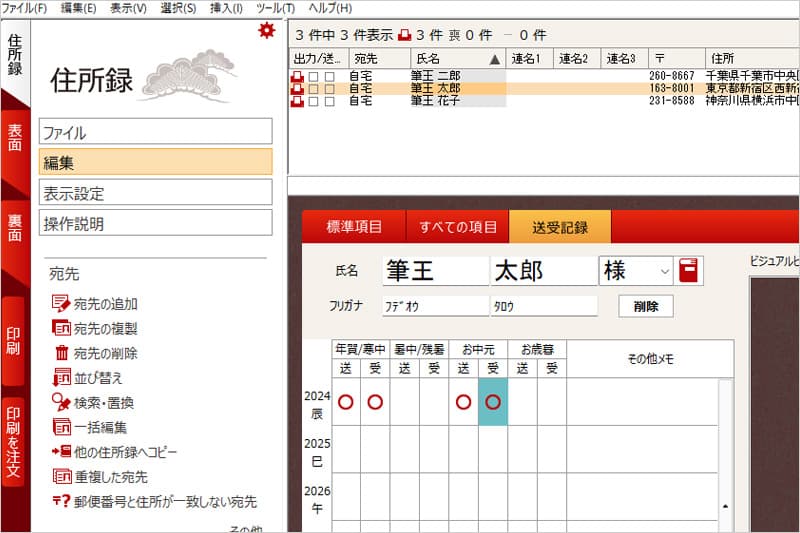Toggle 2024 お中元 送 circle mark
Viewport: 800px width, 533px height.
(x=463, y=402)
